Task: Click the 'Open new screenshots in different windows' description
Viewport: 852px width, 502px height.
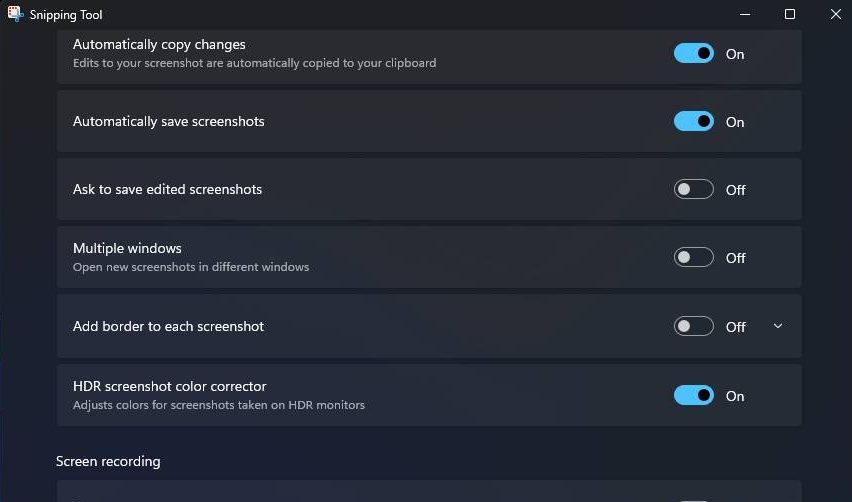Action: tap(191, 267)
